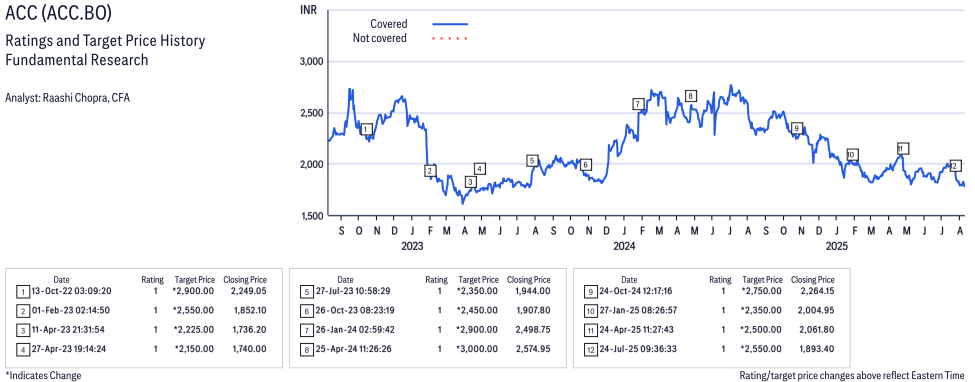This screenshot has height=382, width=975.
Task: Select date 26-Oct-23 08:23:19 in table
Action: pyautogui.click(x=354, y=310)
